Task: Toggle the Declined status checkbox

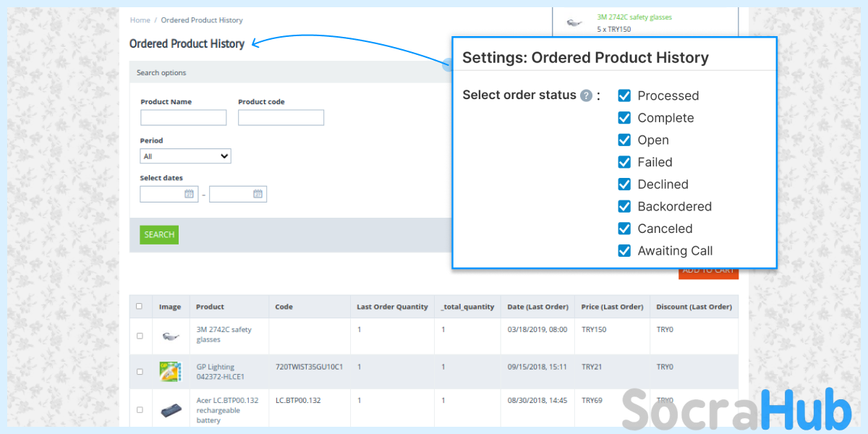Action: click(624, 184)
